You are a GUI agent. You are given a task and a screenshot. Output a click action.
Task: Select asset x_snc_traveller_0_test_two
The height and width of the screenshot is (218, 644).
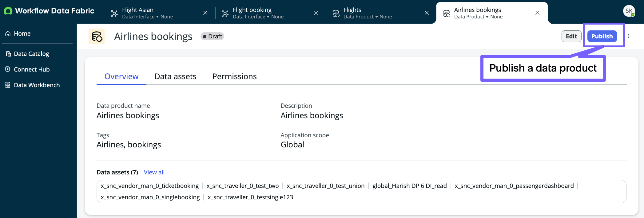pos(243,186)
